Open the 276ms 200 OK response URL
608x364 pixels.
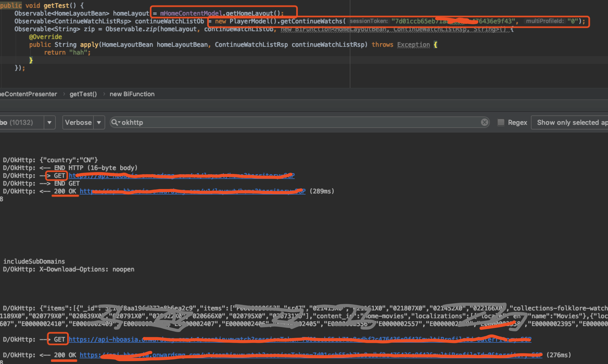click(x=311, y=355)
